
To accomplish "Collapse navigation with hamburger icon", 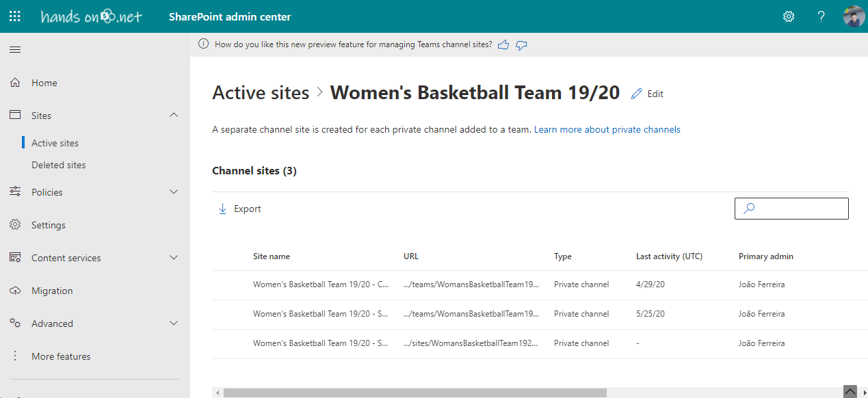I will [15, 49].
